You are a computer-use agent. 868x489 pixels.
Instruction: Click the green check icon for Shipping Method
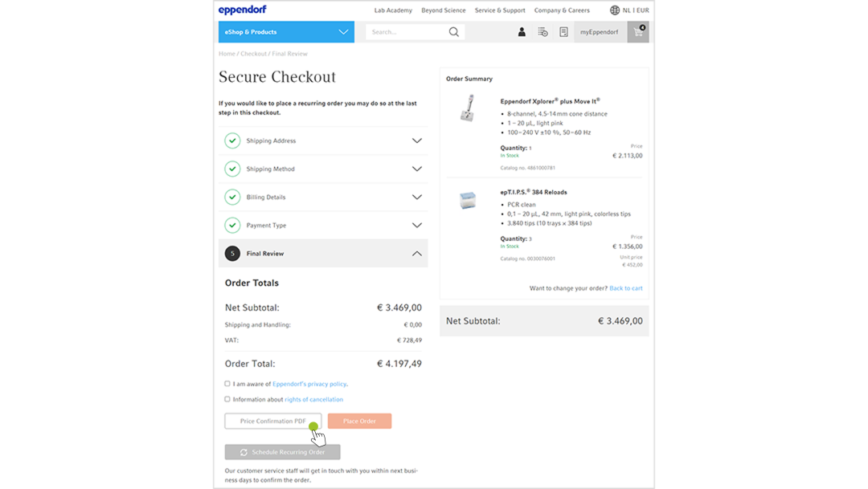click(x=232, y=169)
